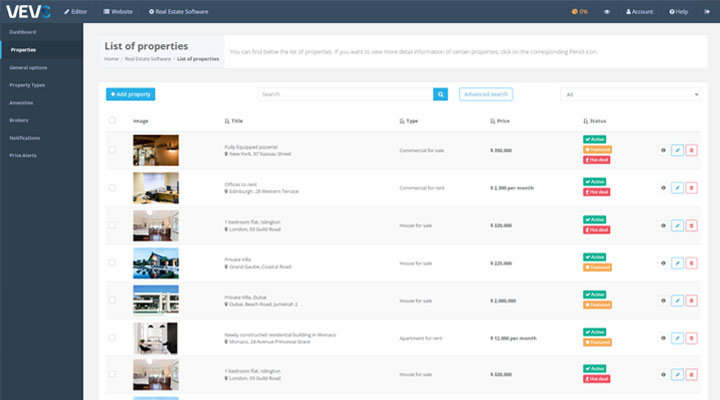Click the $ 12,000 per month price
The height and width of the screenshot is (400, 720).
tap(513, 338)
